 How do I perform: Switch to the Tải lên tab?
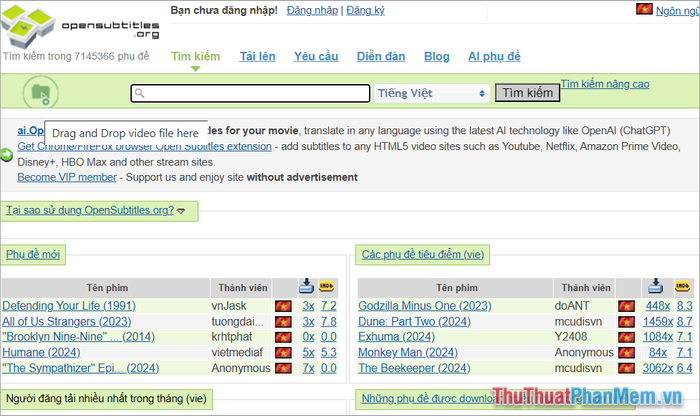coord(257,57)
